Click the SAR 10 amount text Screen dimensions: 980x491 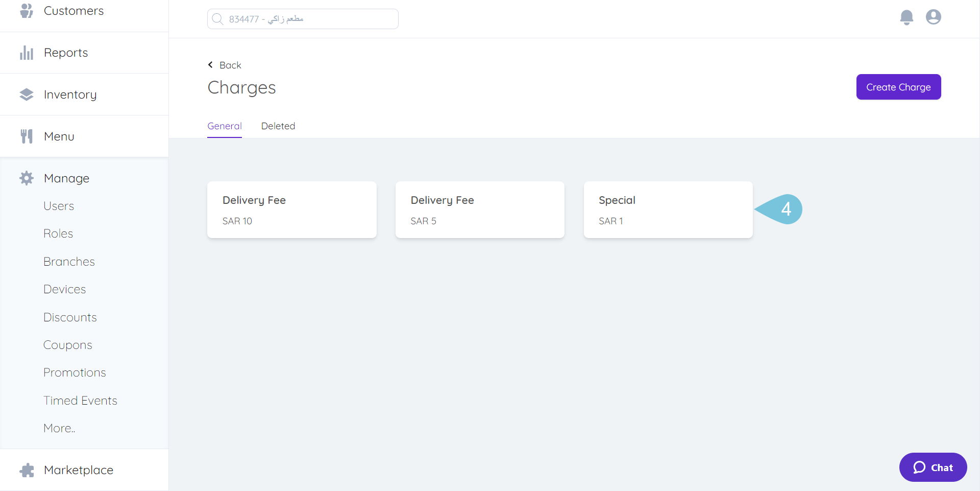(x=237, y=221)
